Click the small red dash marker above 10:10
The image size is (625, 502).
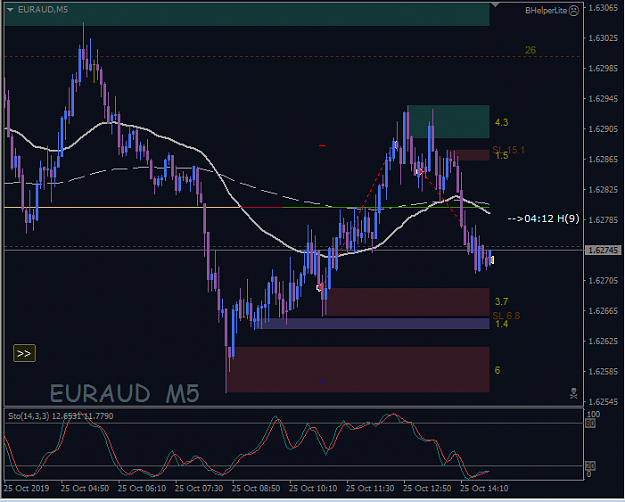pos(322,146)
